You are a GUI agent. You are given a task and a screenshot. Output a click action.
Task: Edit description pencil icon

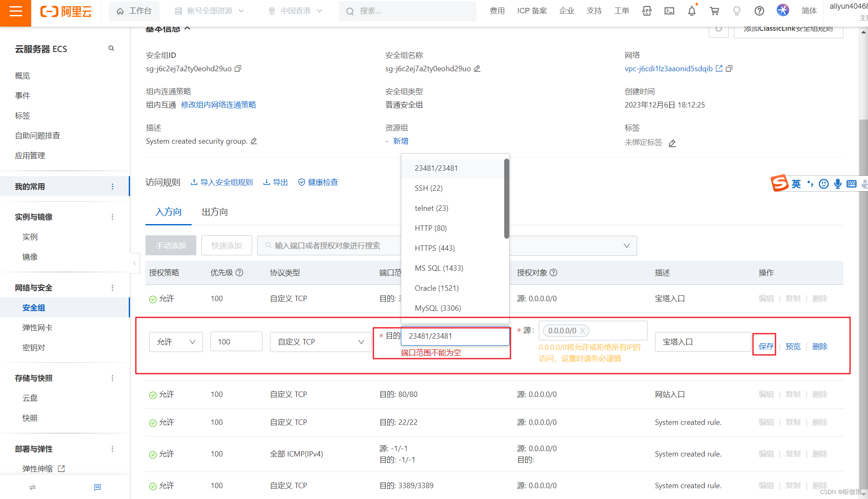pos(254,141)
